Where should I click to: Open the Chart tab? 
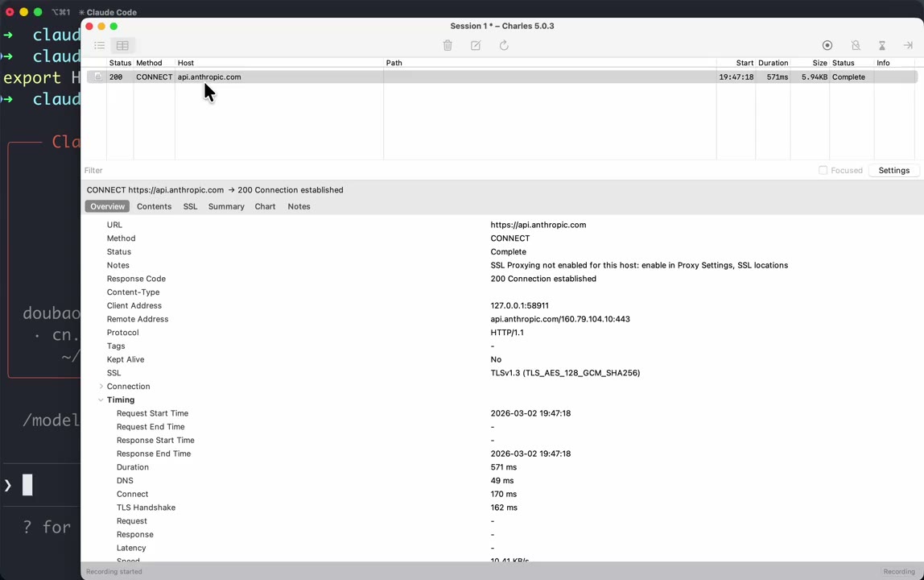tap(265, 207)
